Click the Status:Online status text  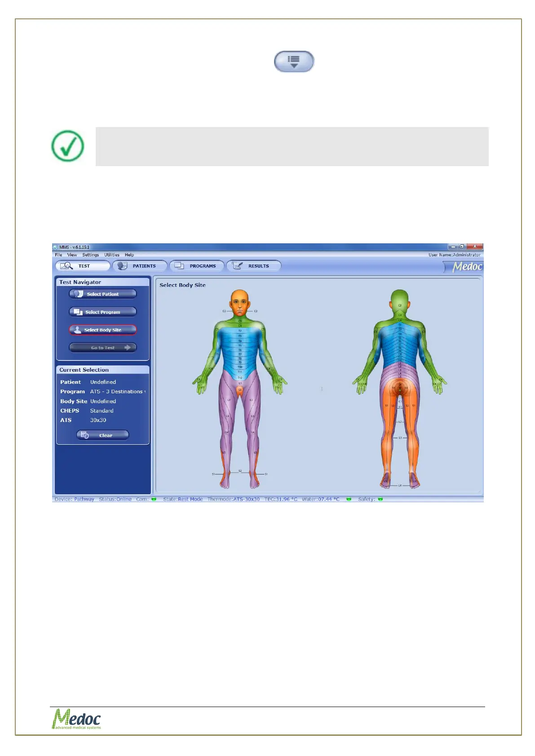pyautogui.click(x=115, y=499)
